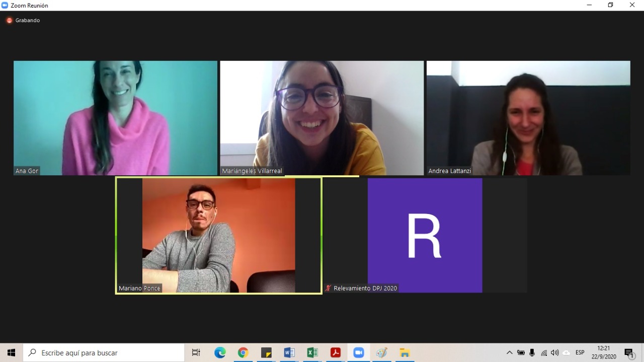Click the Zoom logo in title bar
Viewport: 644px width, 362px height.
[5, 5]
